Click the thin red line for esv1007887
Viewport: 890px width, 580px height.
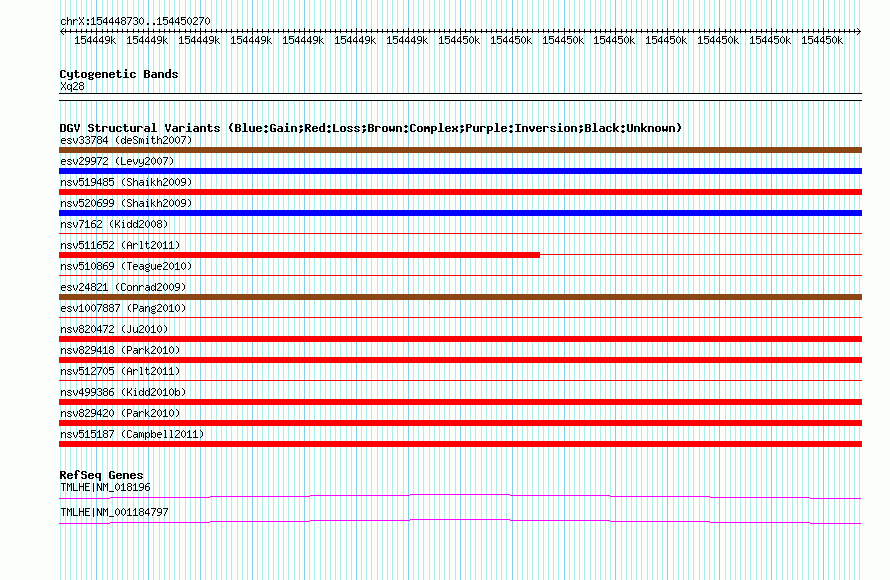coord(460,317)
